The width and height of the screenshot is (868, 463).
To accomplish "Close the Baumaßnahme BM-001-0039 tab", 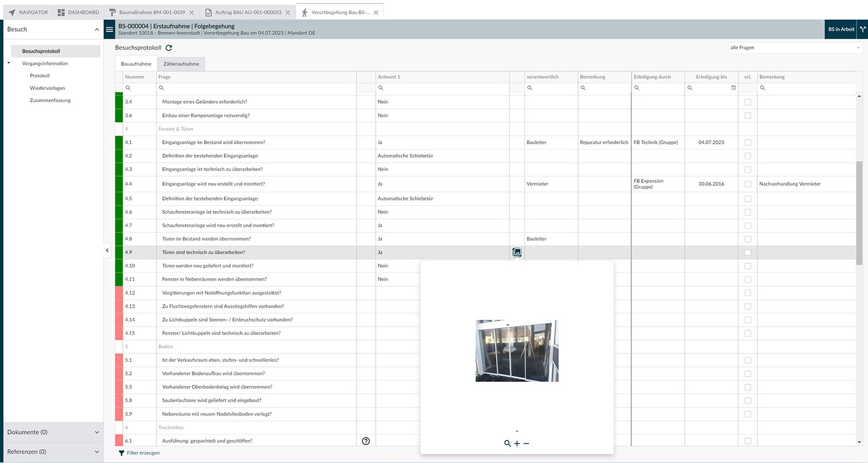I will click(x=191, y=12).
